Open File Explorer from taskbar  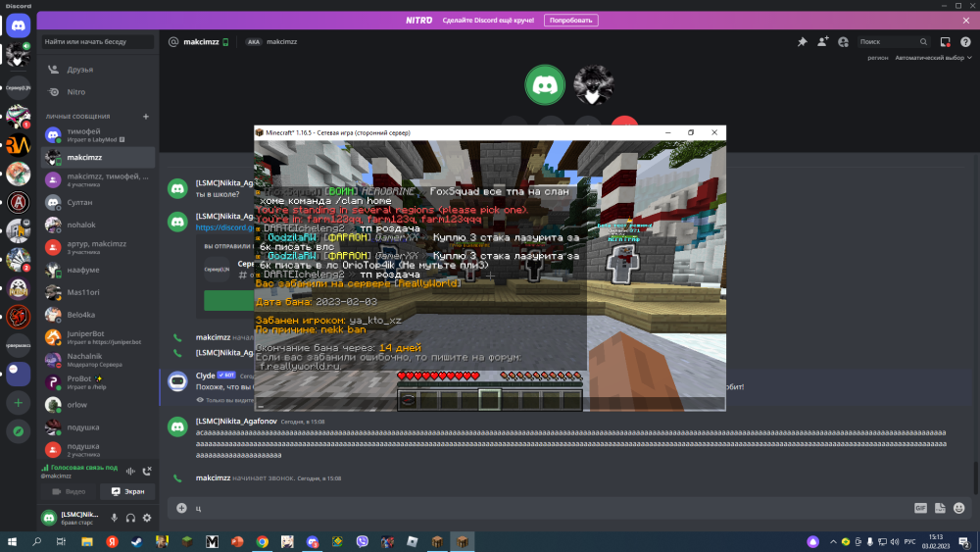click(87, 541)
